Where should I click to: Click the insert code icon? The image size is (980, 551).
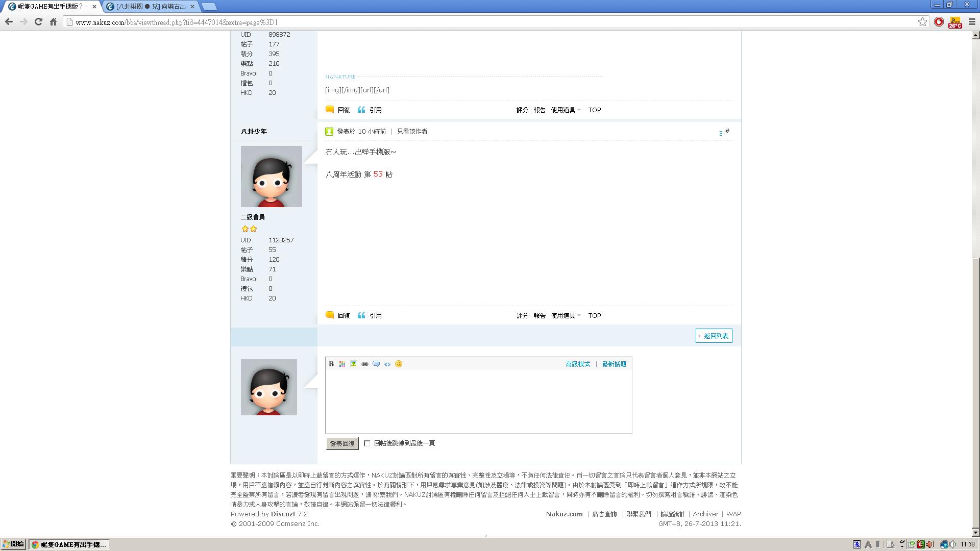387,364
